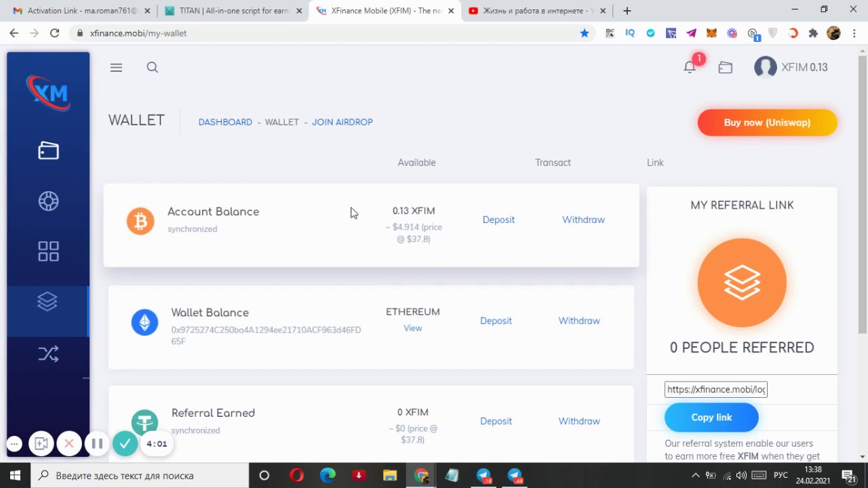This screenshot has height=488, width=868.
Task: Click View under ETHEREUM
Action: (413, 328)
